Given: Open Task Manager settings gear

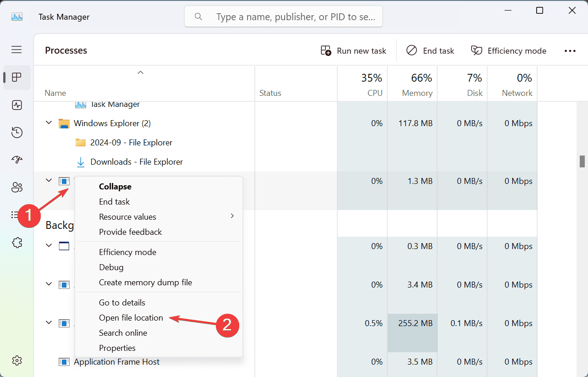Looking at the screenshot, I should [17, 360].
